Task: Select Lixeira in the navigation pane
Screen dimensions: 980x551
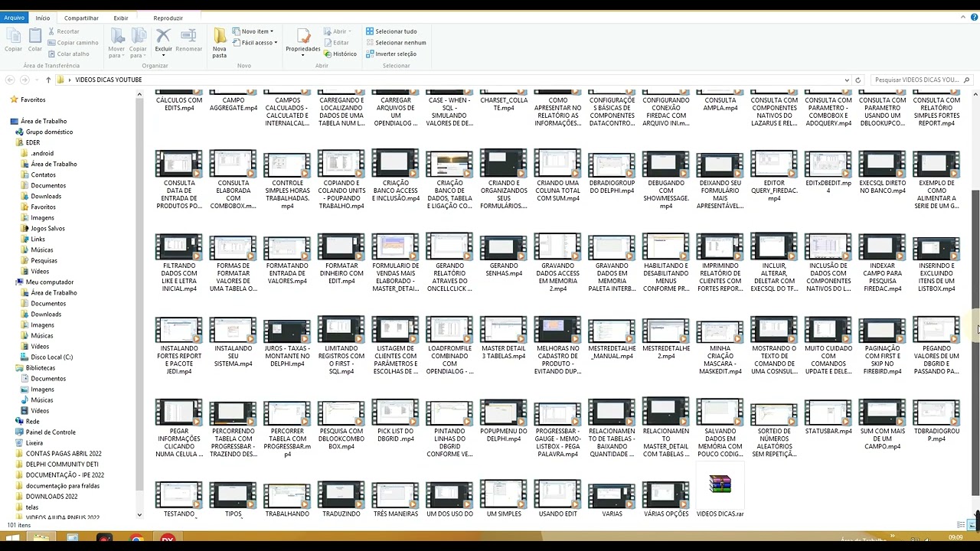Action: [34, 442]
